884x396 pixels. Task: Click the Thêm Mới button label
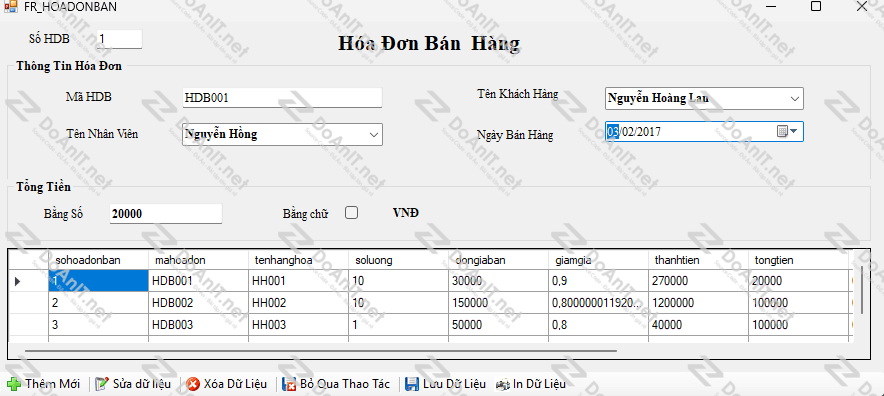[x=52, y=384]
